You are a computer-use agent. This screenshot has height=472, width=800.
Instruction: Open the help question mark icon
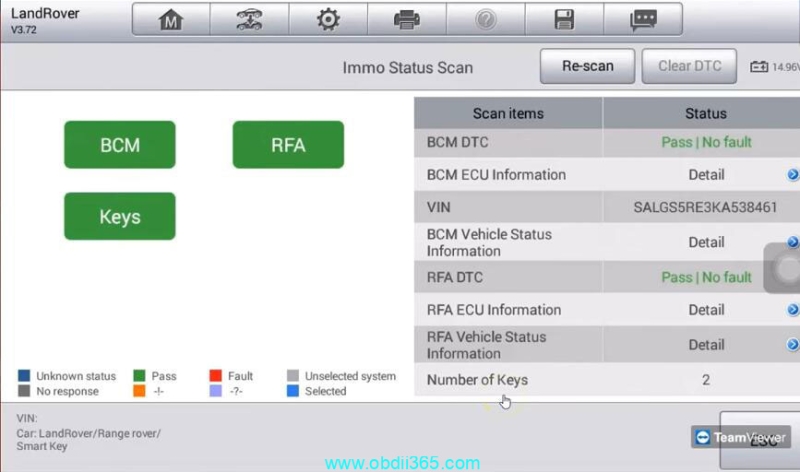[485, 19]
